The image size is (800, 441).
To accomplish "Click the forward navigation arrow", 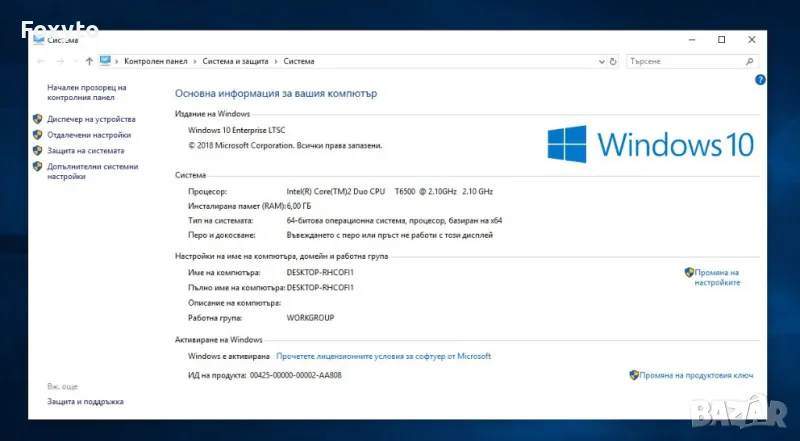I will [59, 61].
